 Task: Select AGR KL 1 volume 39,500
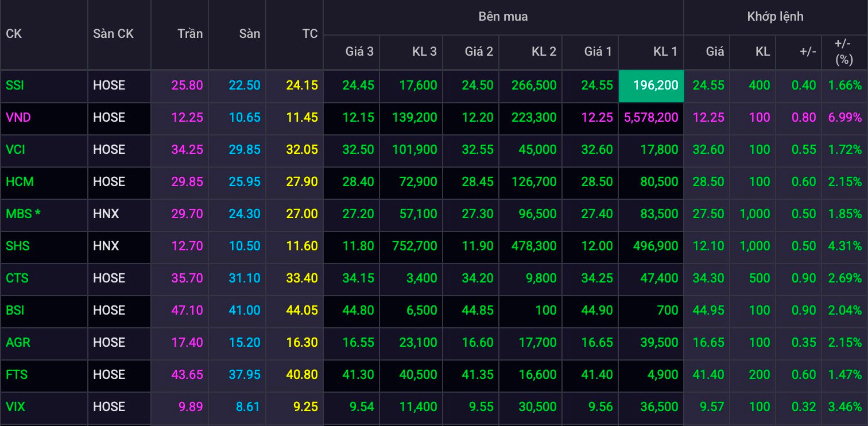pos(659,343)
